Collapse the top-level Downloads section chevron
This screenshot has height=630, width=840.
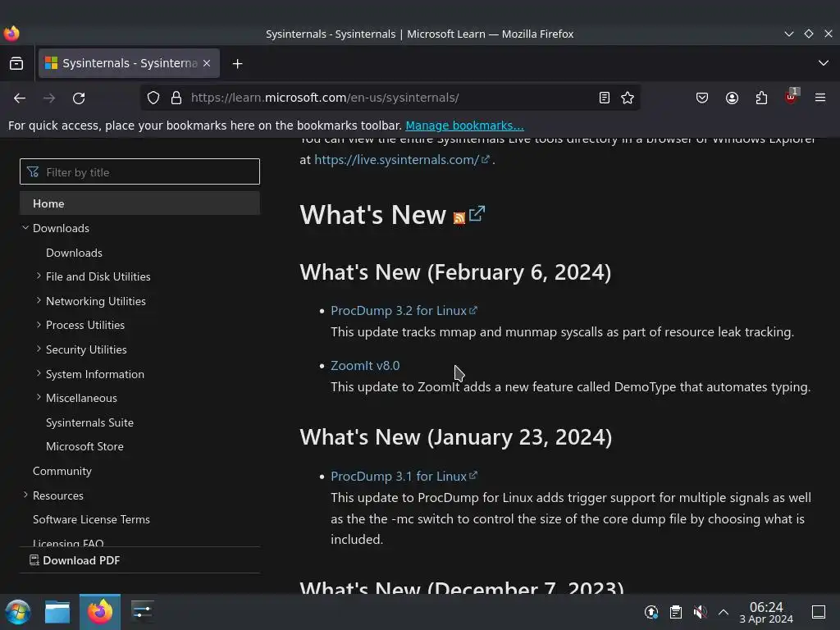point(25,228)
